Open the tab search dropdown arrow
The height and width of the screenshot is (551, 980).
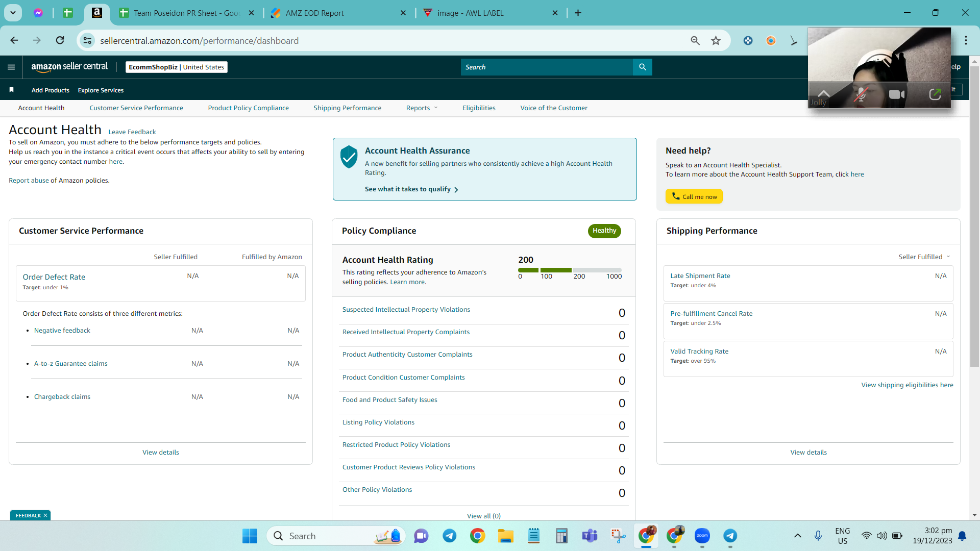[13, 13]
